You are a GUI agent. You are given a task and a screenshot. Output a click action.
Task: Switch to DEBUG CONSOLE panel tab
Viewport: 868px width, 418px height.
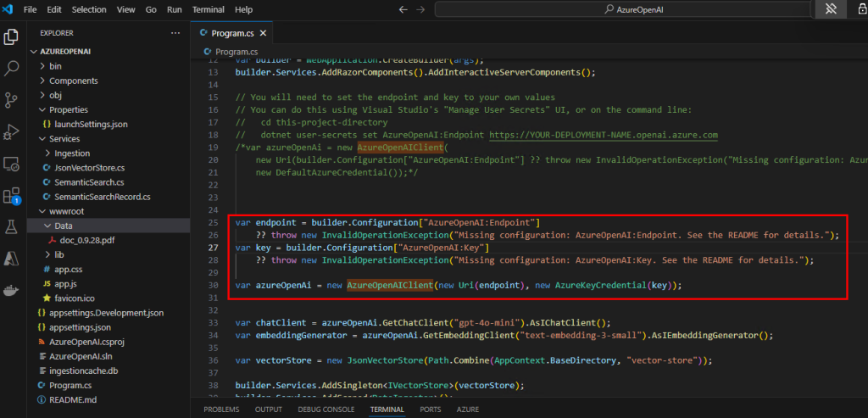click(x=326, y=410)
